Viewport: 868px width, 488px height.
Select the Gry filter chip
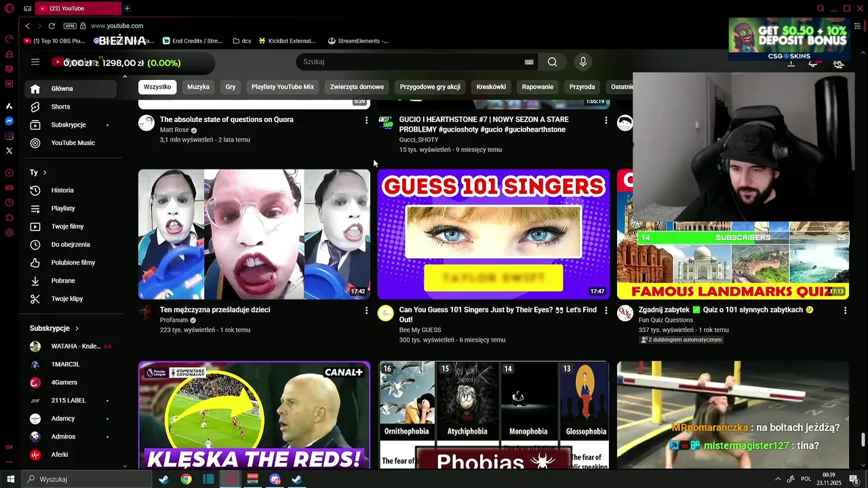point(231,87)
